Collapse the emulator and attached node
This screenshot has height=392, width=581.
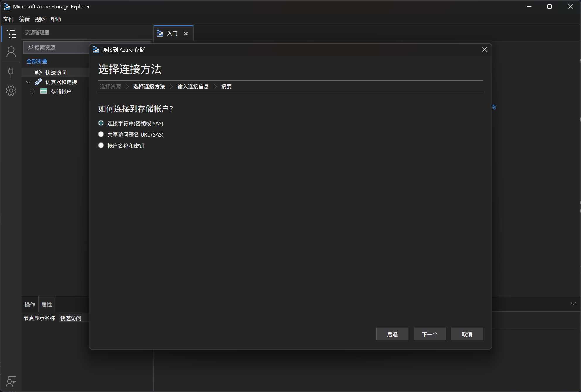(x=28, y=82)
